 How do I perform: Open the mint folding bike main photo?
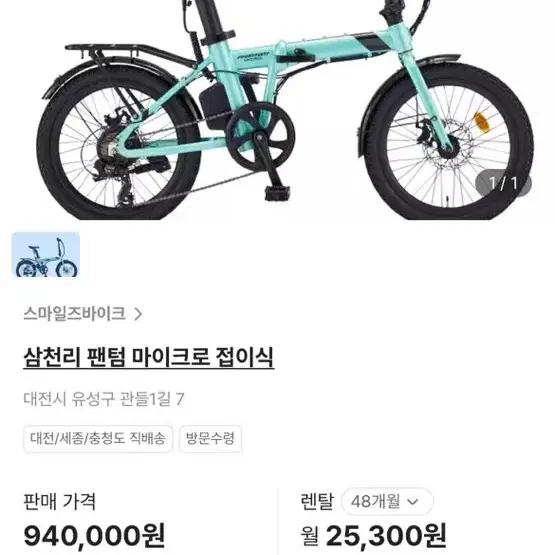(x=278, y=110)
